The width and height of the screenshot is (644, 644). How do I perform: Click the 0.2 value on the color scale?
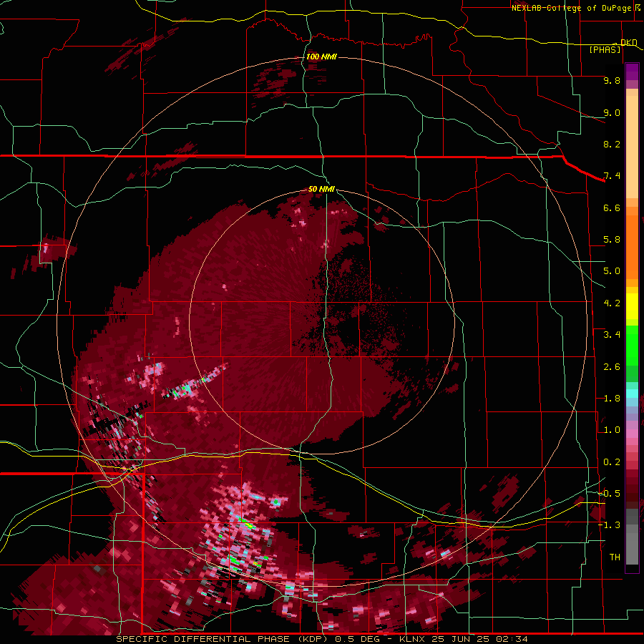[612, 462]
